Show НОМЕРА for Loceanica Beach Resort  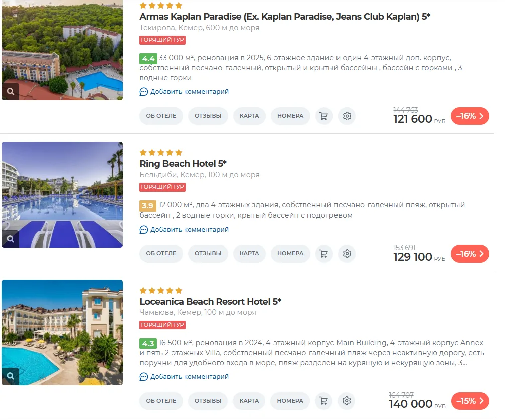coord(290,401)
